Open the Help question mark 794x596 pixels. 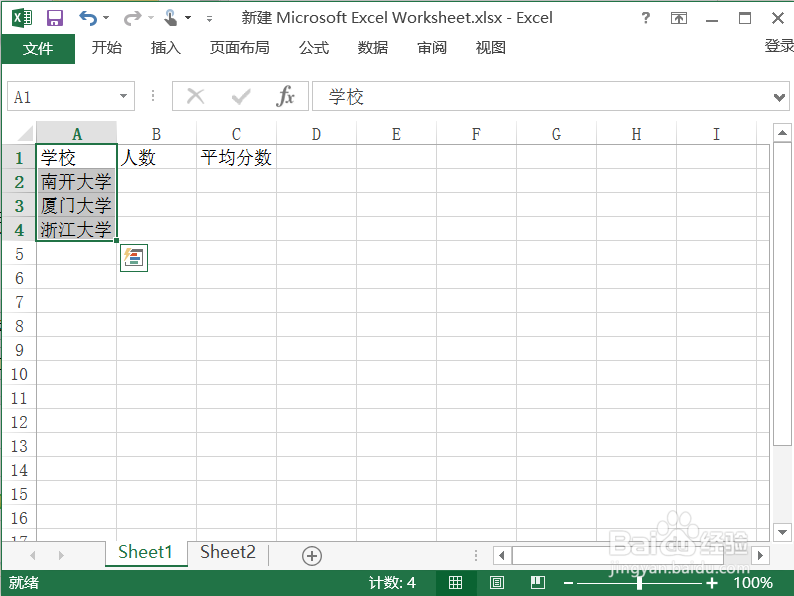pos(646,18)
